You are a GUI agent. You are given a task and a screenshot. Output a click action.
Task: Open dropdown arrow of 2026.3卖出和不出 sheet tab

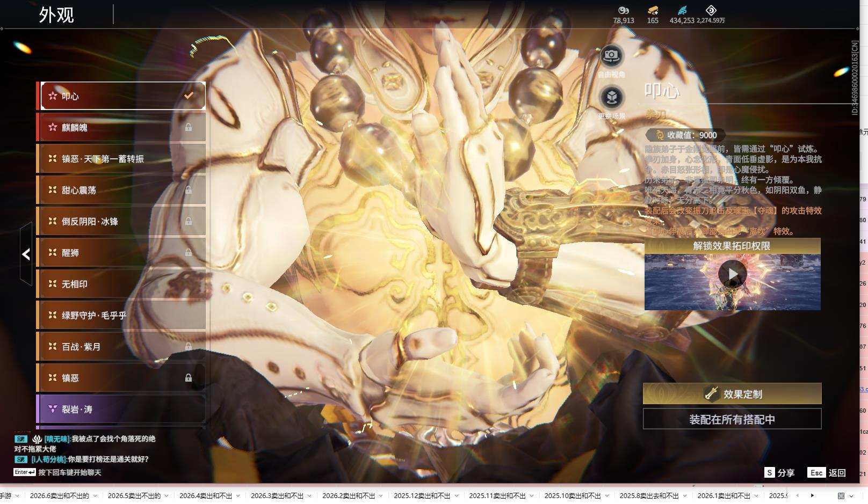(x=309, y=496)
